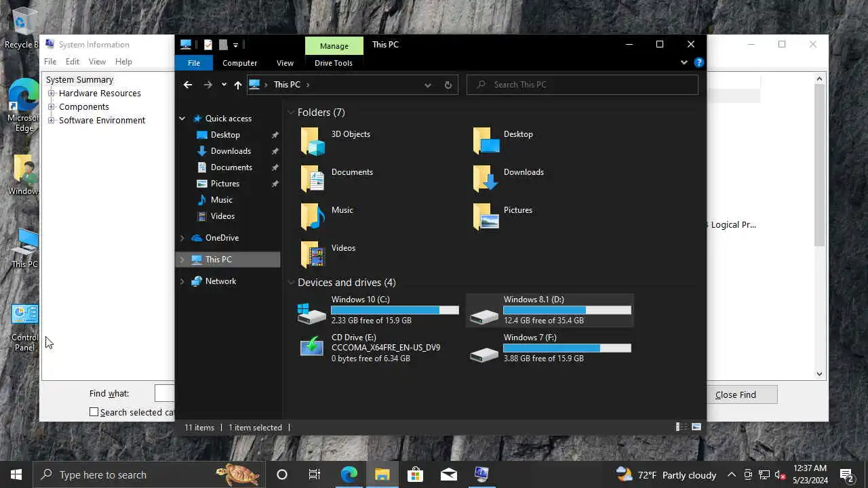Open the File tab in Explorer
Viewport: 868px width, 488px height.
click(x=194, y=63)
